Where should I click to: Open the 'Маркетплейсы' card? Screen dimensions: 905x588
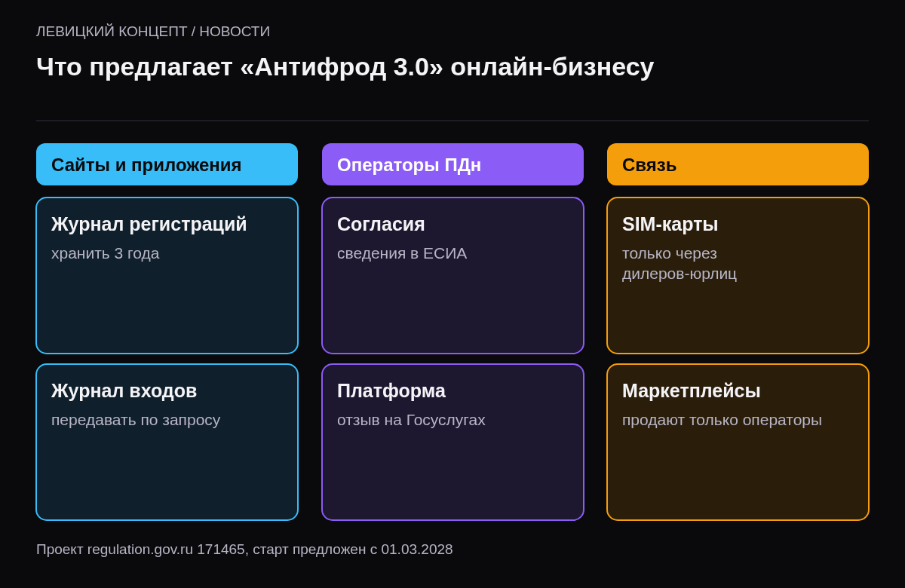(x=738, y=442)
